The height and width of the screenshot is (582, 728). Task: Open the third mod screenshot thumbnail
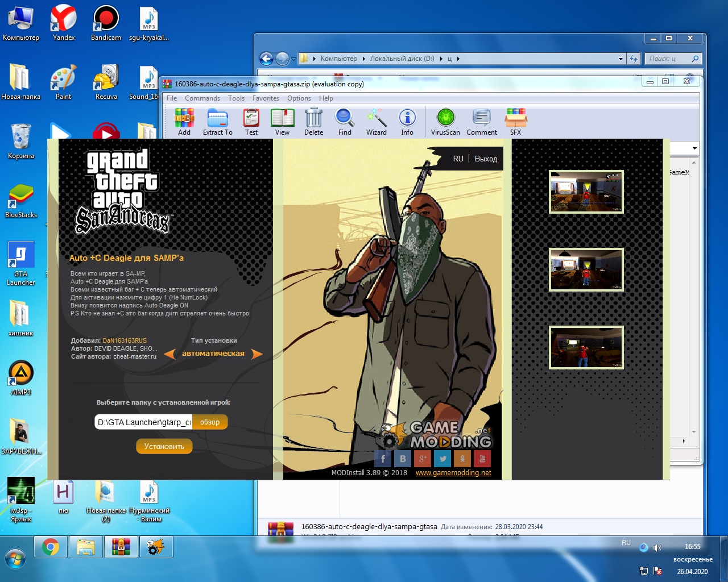[x=586, y=348]
